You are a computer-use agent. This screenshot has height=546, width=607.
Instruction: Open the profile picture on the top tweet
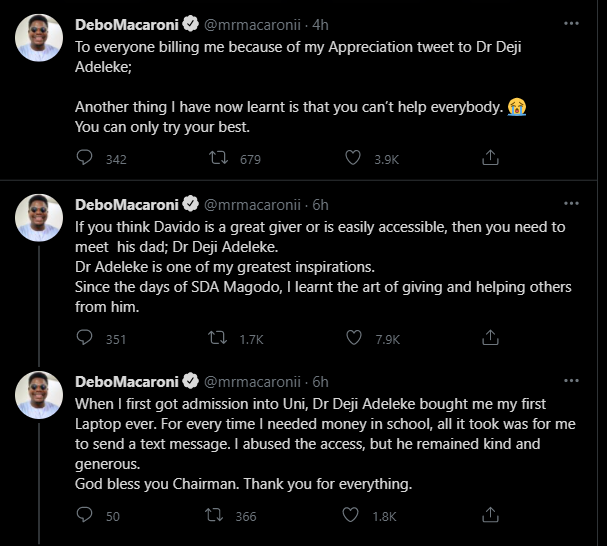[x=40, y=39]
